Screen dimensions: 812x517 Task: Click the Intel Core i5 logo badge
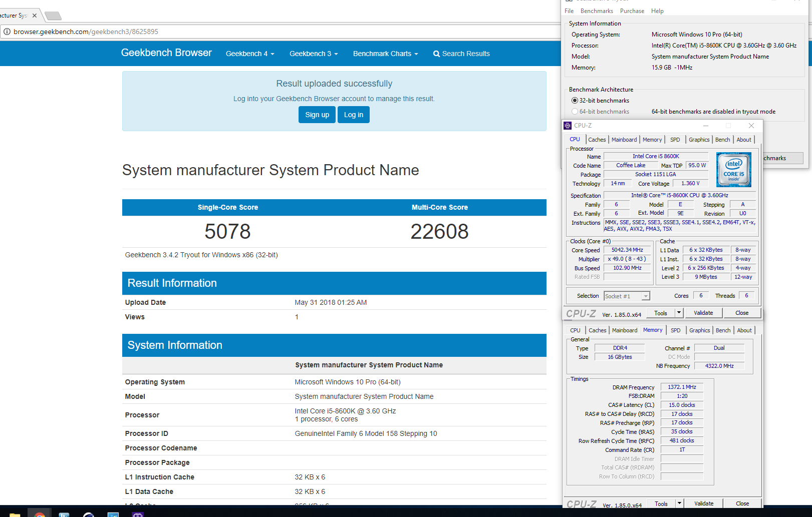coord(734,170)
